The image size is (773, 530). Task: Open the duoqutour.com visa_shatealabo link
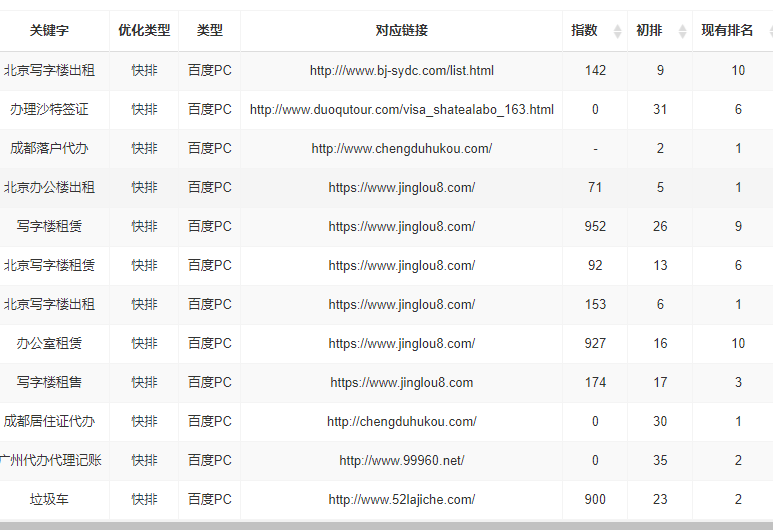pyautogui.click(x=401, y=109)
